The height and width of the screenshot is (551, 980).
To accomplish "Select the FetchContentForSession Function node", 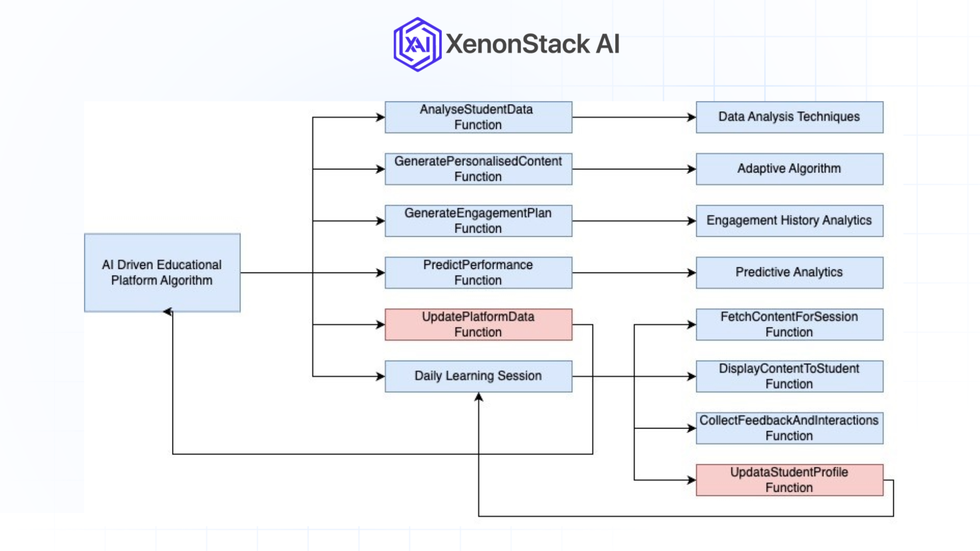I will pos(789,324).
